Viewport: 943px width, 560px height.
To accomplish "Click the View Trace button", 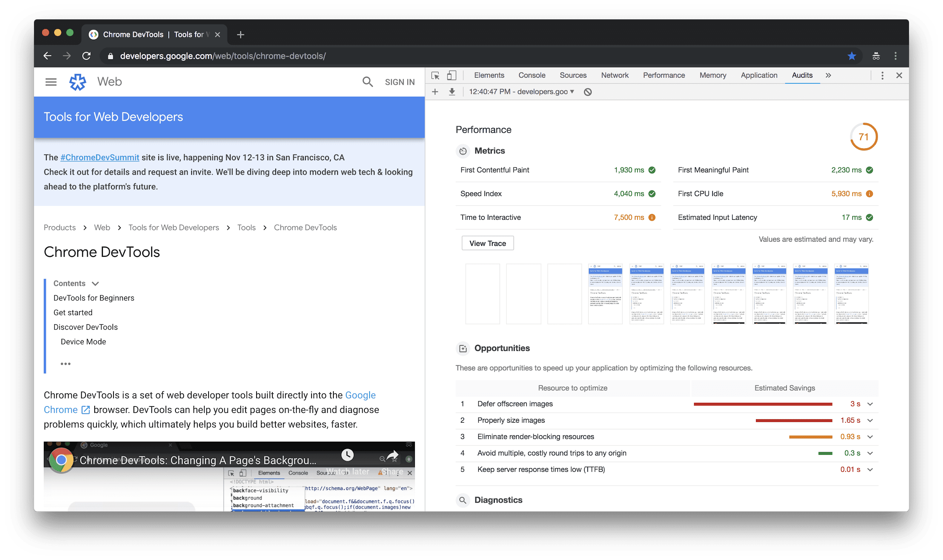I will (487, 243).
